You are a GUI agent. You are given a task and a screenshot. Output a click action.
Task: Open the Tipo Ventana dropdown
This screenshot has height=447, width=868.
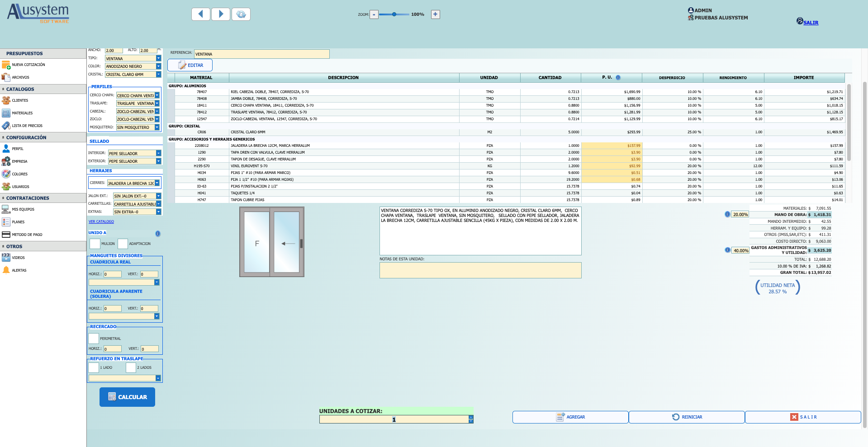pos(159,58)
